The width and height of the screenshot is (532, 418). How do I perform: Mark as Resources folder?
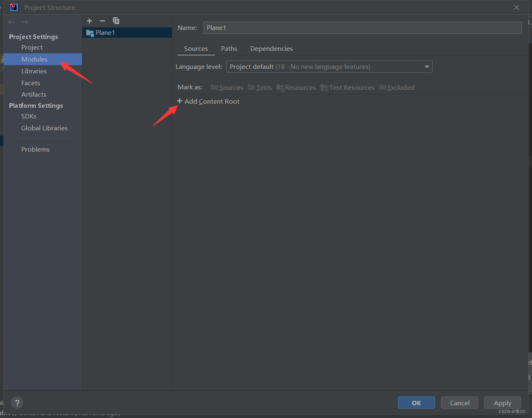(296, 87)
